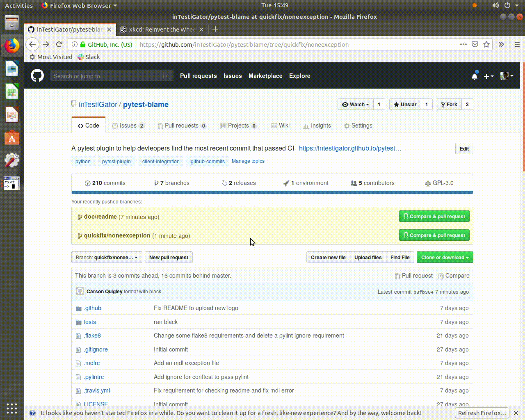The height and width of the screenshot is (420, 525).
Task: Click Compare & pull request for quickfix/noneexception
Action: [434, 235]
